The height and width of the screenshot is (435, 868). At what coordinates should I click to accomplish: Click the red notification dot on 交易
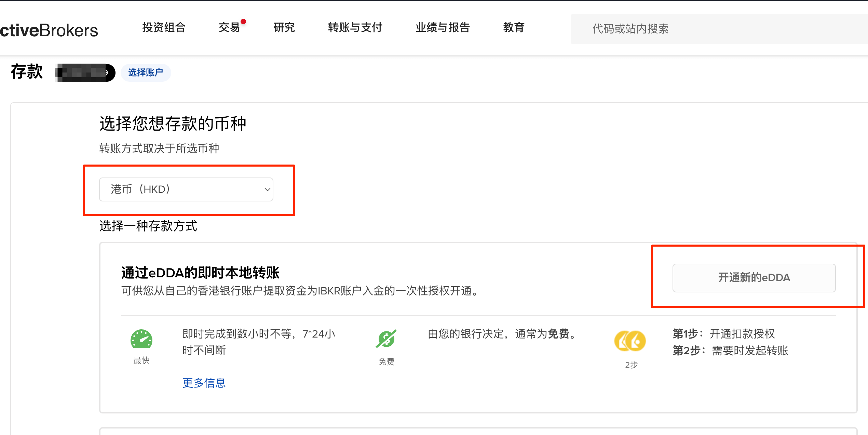pos(243,22)
